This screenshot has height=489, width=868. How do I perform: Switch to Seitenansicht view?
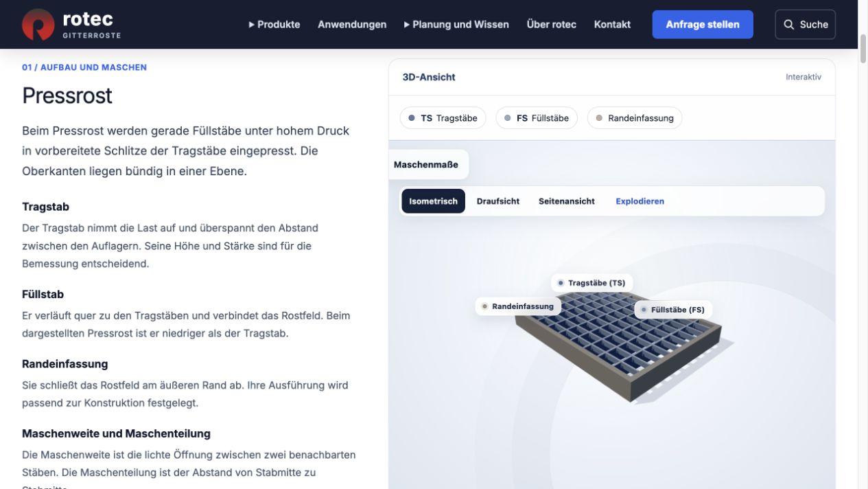567,201
